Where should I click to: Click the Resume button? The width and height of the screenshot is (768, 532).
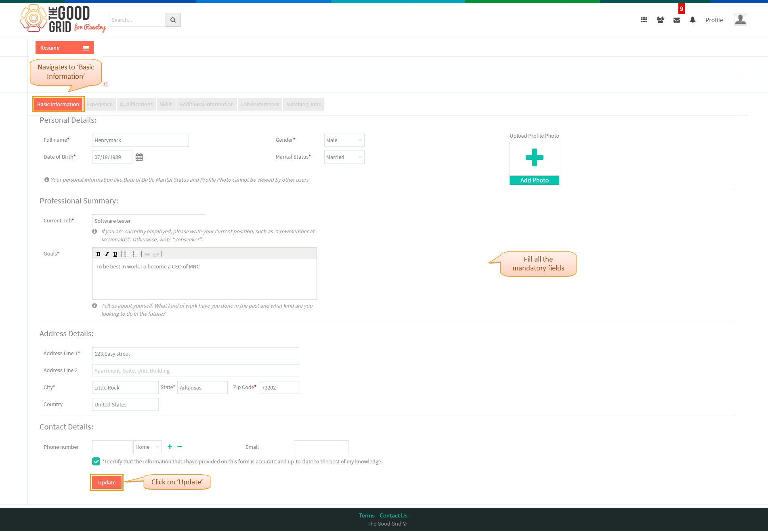[x=65, y=48]
